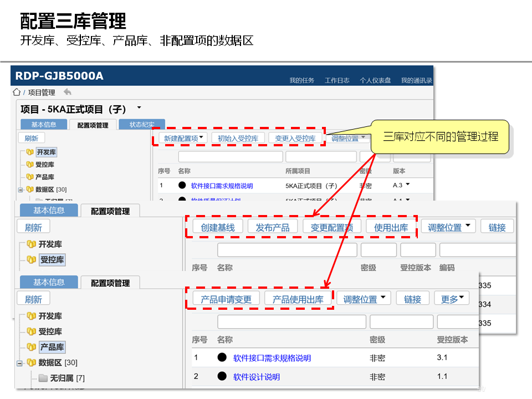
Task: Click the black dot in row 1 of the 产品库 view
Action: tap(222, 357)
